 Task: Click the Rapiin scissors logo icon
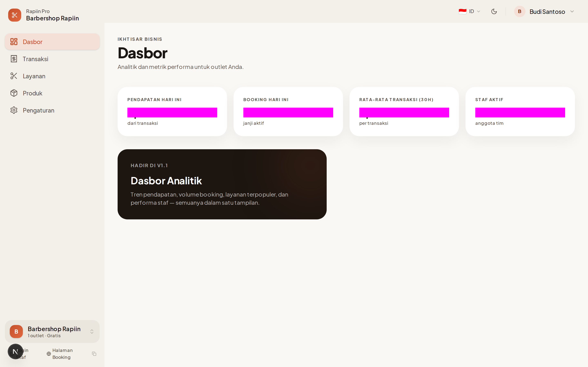tap(14, 15)
